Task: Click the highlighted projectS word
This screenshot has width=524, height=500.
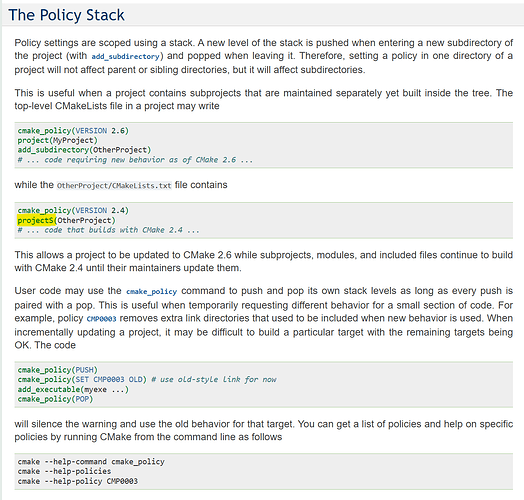Action: click(x=36, y=221)
